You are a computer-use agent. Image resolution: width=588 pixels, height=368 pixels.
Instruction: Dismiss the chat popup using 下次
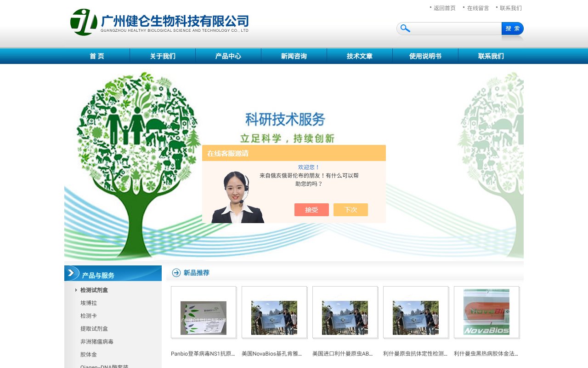(351, 210)
